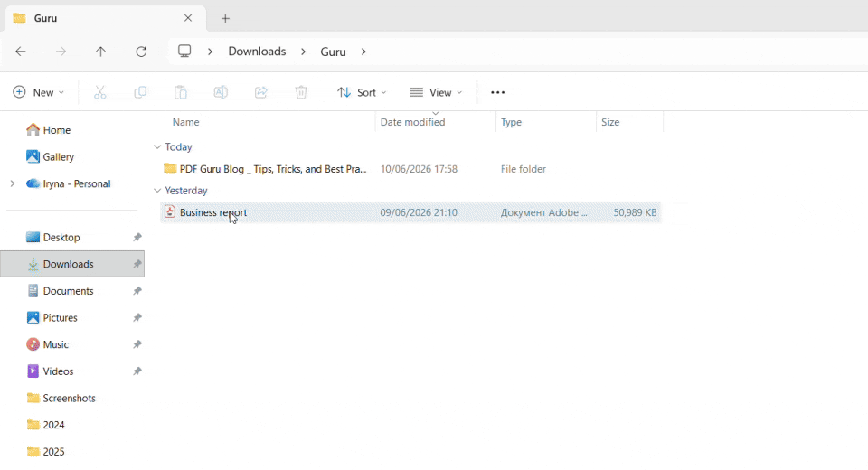Refresh the current folder view
Screen dimensions: 868x470
coord(141,52)
